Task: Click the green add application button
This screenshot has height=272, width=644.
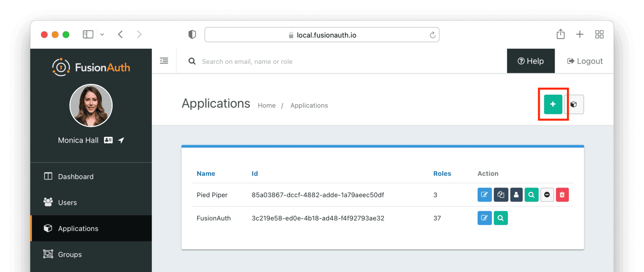Action: [x=553, y=104]
